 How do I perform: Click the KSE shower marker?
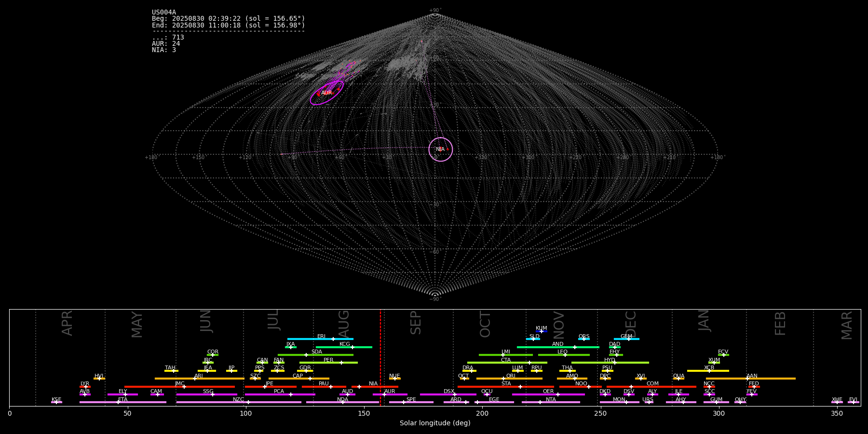coord(56,402)
